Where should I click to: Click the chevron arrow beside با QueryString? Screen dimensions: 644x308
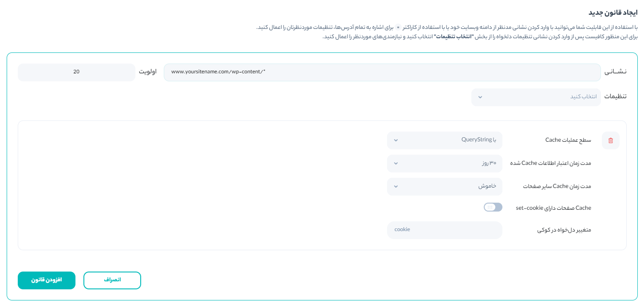(x=396, y=140)
